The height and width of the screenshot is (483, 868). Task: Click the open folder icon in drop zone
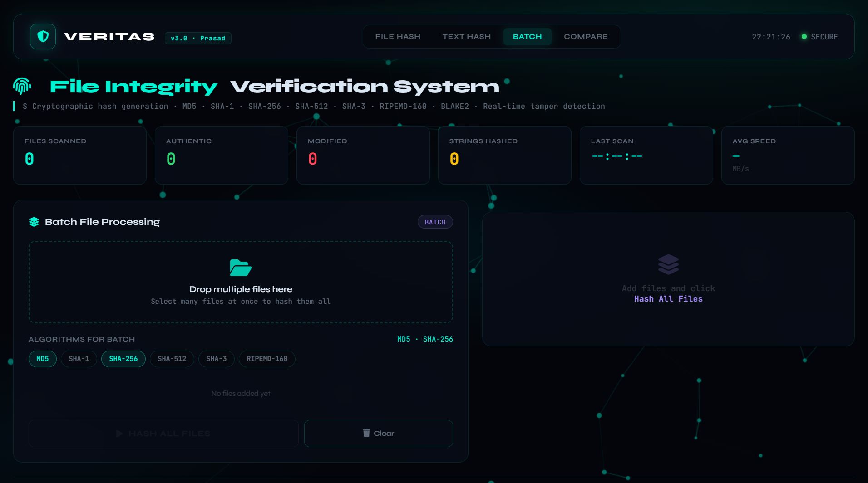[241, 268]
